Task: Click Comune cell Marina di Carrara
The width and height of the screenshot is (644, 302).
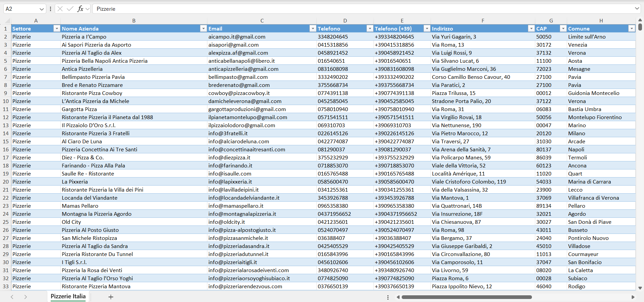Action: [x=601, y=182]
